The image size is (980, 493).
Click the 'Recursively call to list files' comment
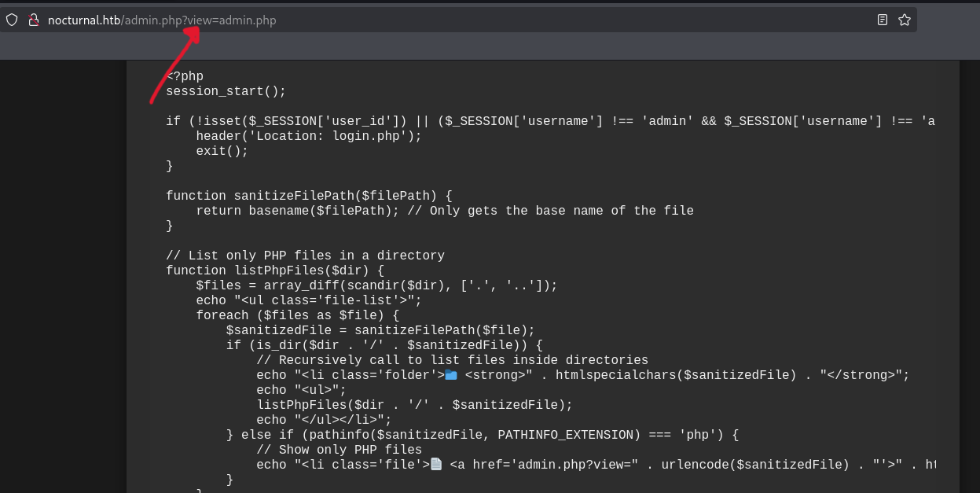coord(452,360)
